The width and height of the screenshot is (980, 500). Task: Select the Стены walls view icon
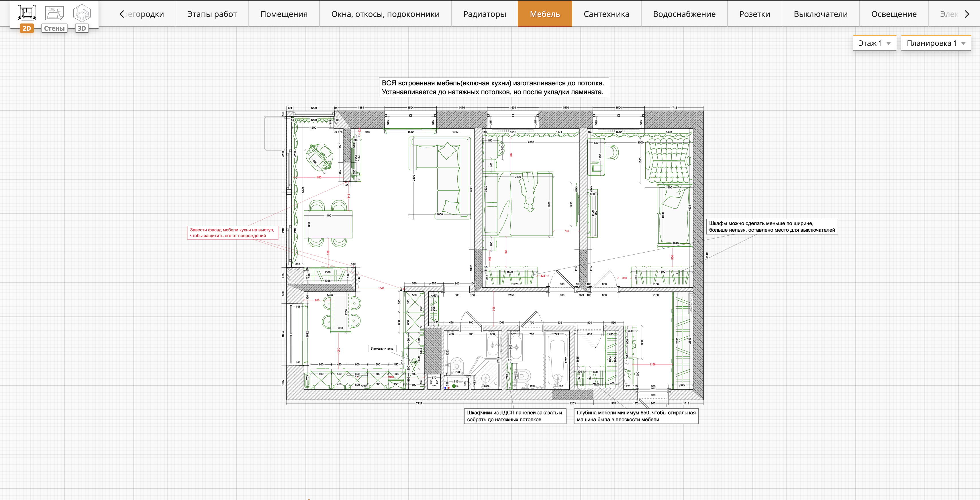coord(54,13)
